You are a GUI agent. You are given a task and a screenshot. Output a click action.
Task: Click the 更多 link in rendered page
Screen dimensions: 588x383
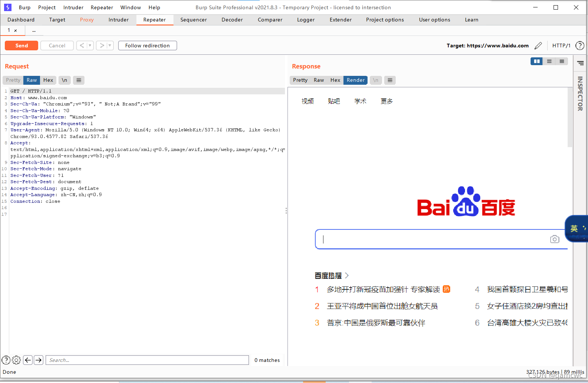(386, 101)
